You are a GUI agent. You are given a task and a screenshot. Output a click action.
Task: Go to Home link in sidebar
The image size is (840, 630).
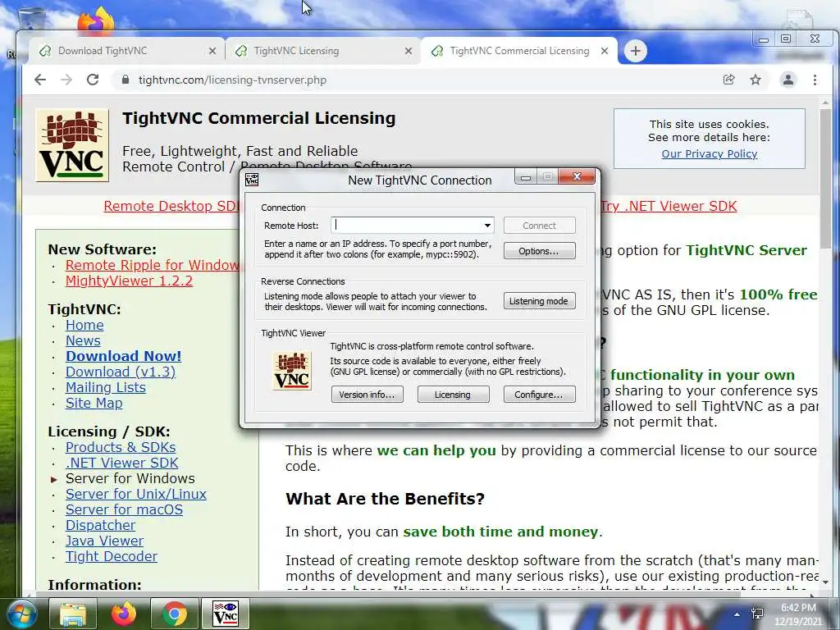point(84,325)
